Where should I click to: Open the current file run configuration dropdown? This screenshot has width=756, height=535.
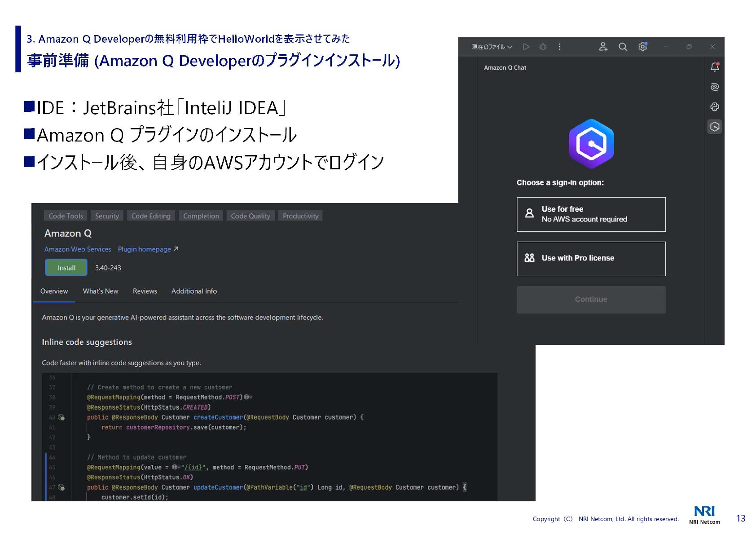point(492,47)
